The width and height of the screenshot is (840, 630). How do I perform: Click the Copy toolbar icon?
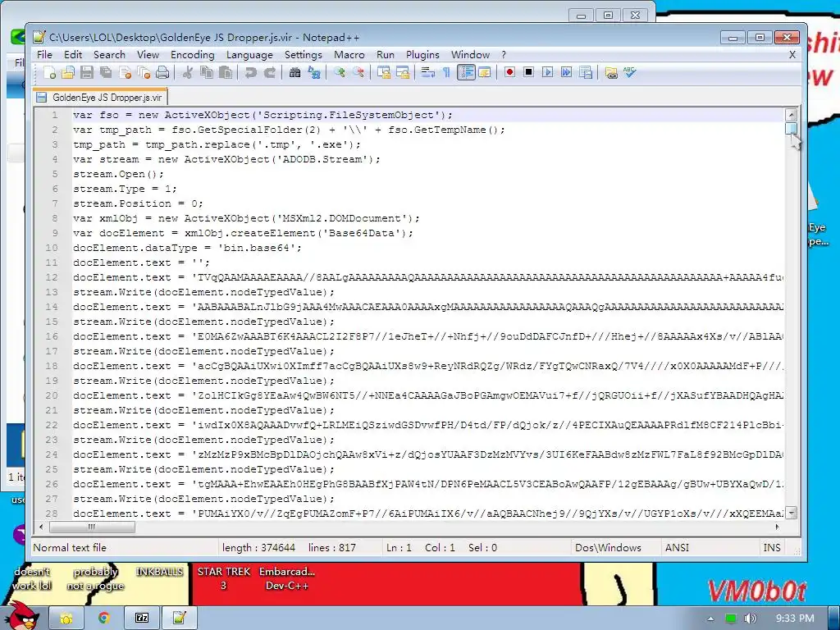click(206, 72)
